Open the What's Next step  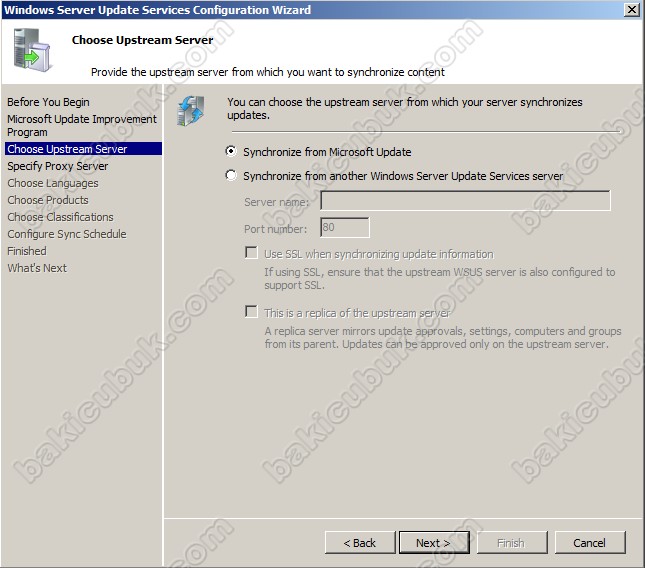(37, 268)
